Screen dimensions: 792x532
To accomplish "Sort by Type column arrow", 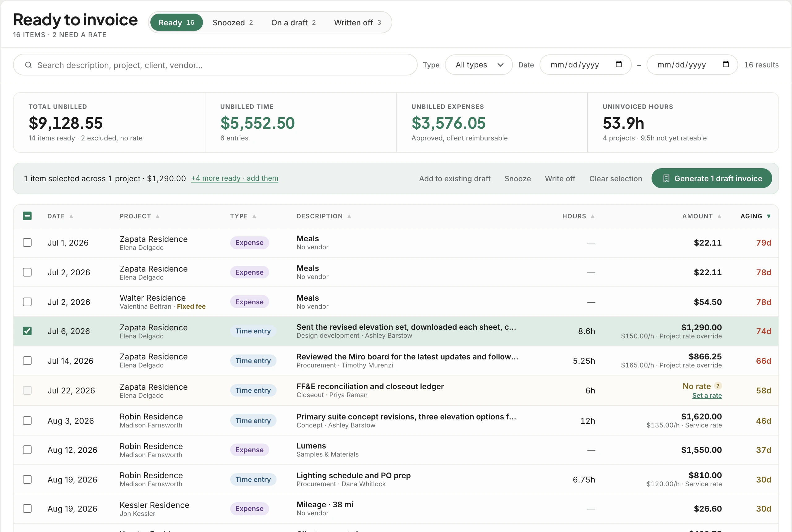I will coord(254,217).
